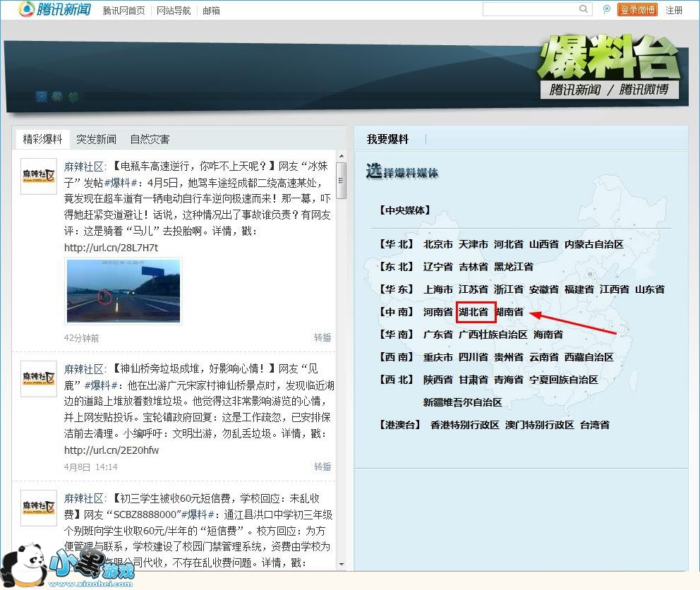Select 天津市 region
The height and width of the screenshot is (590, 700).
[473, 244]
